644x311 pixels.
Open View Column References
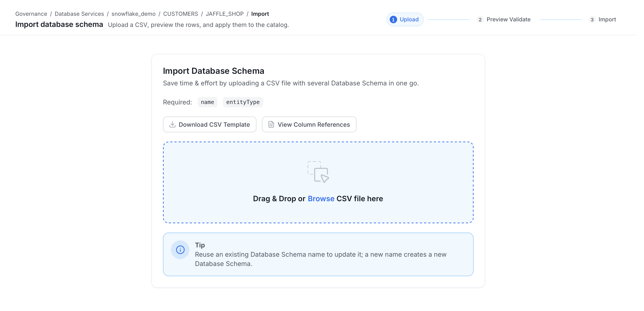[309, 124]
